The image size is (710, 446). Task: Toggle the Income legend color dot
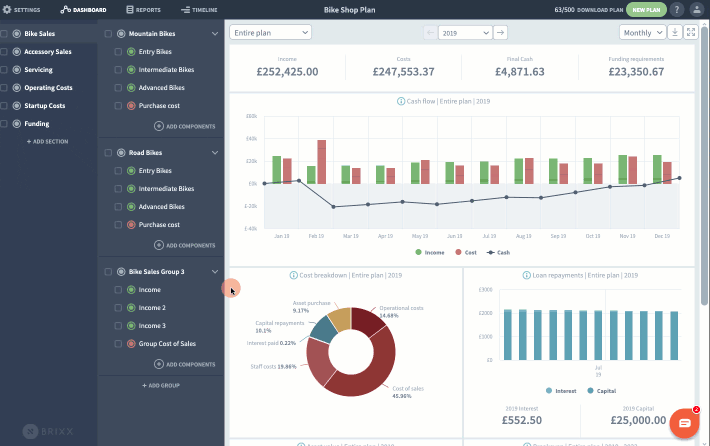[x=418, y=252]
